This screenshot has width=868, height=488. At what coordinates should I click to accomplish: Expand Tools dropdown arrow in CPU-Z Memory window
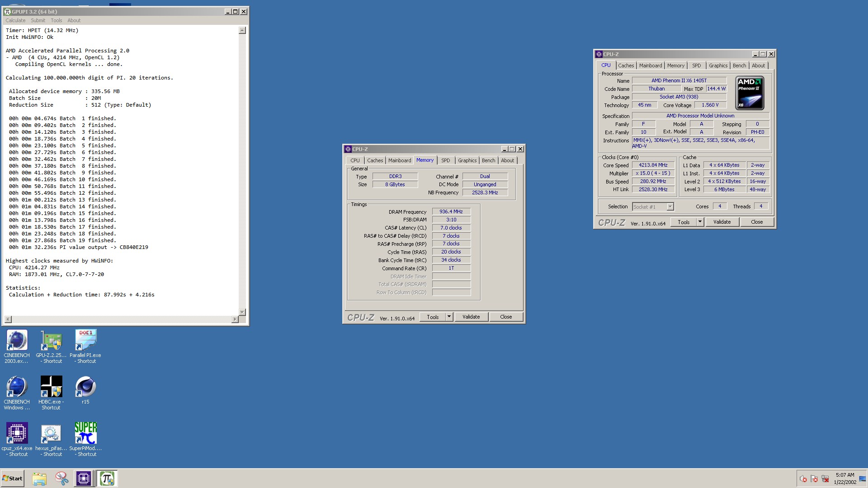pos(449,317)
